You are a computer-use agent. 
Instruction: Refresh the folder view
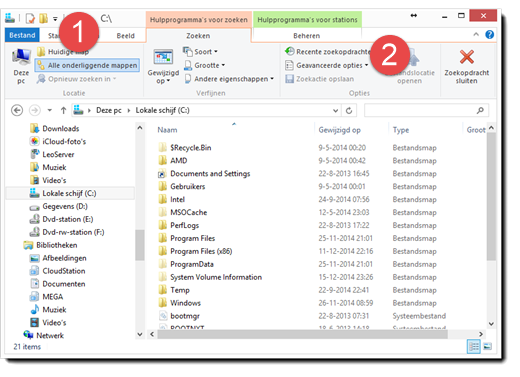pyautogui.click(x=349, y=111)
